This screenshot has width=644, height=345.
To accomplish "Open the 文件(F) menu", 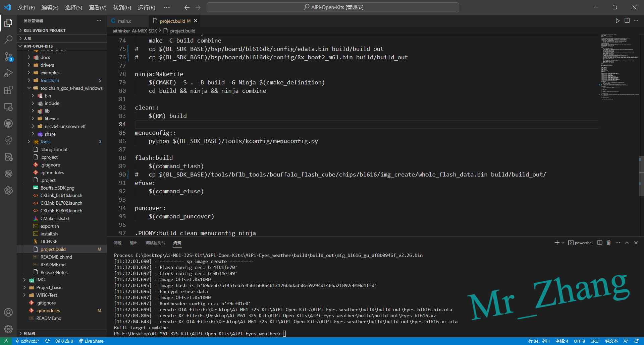I will pyautogui.click(x=26, y=7).
